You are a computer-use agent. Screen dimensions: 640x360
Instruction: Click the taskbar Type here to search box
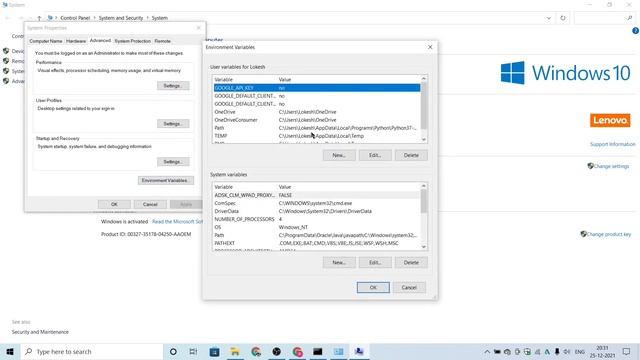(91, 351)
